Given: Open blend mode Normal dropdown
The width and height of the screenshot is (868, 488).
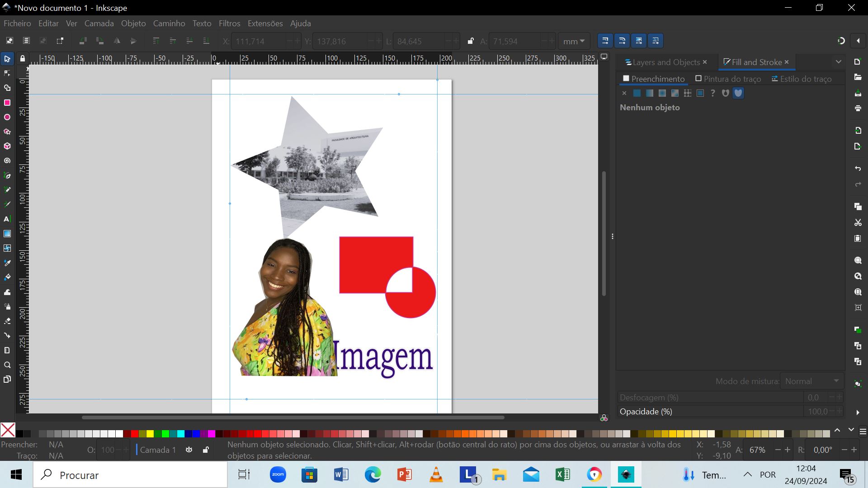Looking at the screenshot, I should click(x=812, y=381).
